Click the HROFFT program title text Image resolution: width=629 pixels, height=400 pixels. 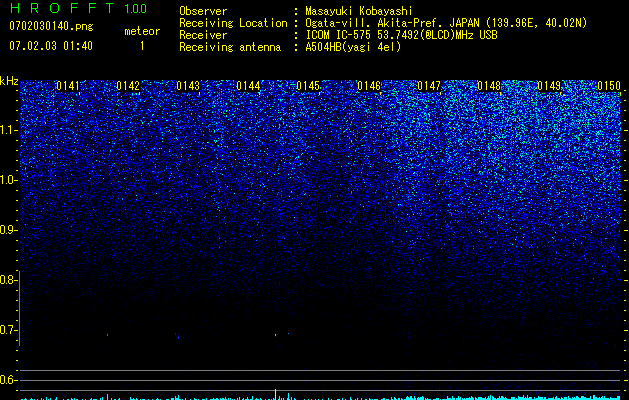click(62, 8)
